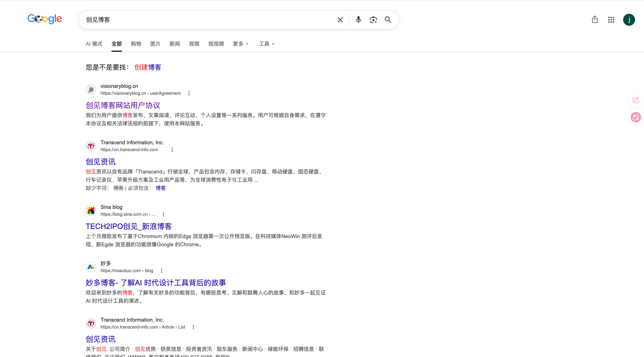The height and width of the screenshot is (357, 644).
Task: Click the magnifying glass search button
Action: (x=388, y=20)
